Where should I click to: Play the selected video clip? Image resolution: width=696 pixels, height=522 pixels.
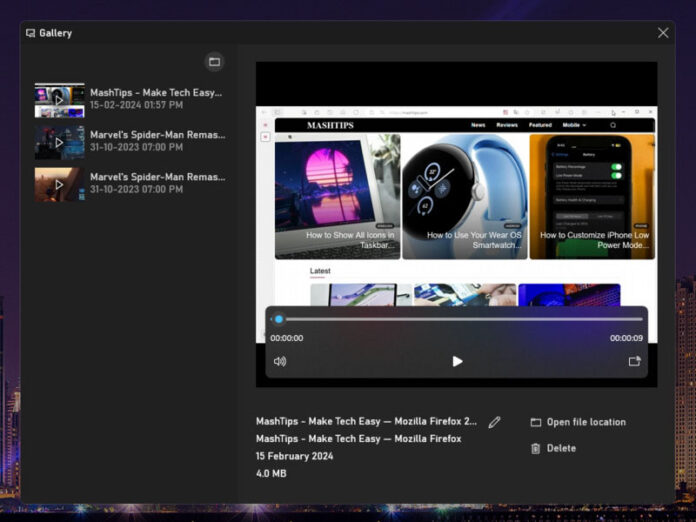pyautogui.click(x=457, y=361)
